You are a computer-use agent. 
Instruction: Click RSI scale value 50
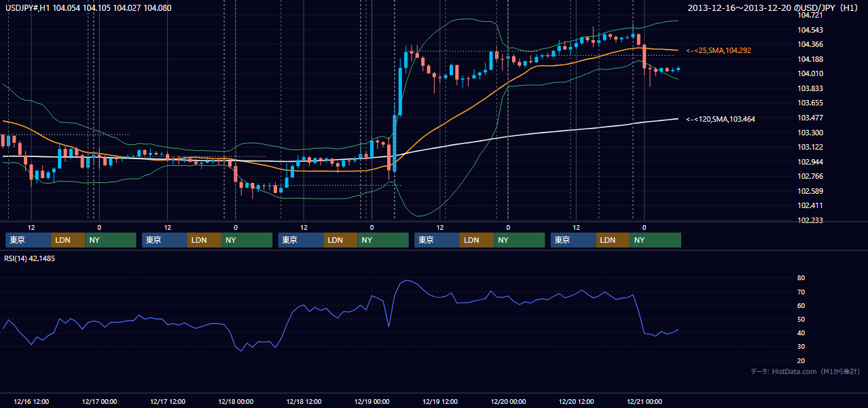click(801, 319)
